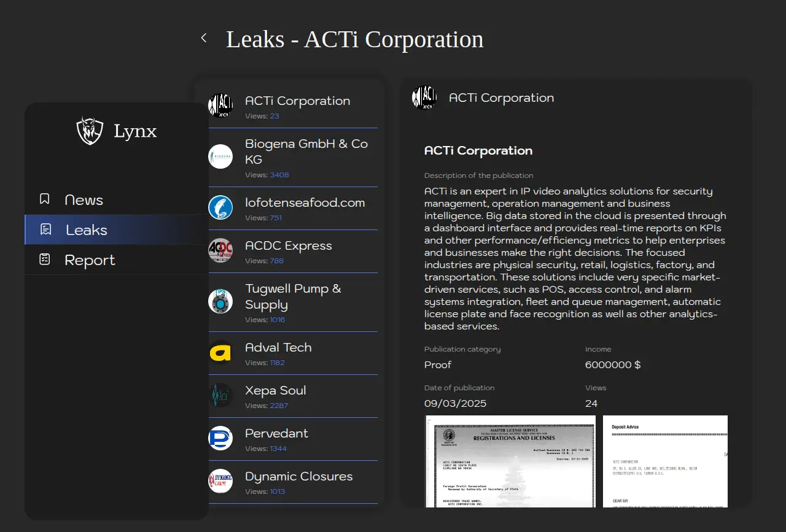Open the Deposit Advice document thumbnail

pyautogui.click(x=665, y=461)
